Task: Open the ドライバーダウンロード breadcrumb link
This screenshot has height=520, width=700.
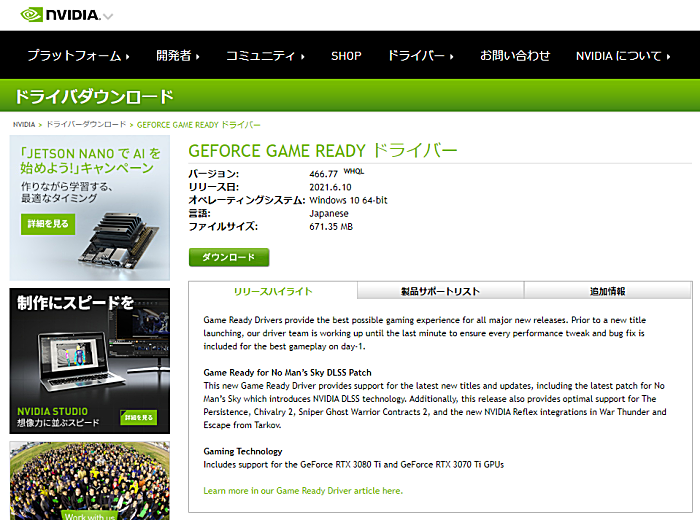Action: 86,125
